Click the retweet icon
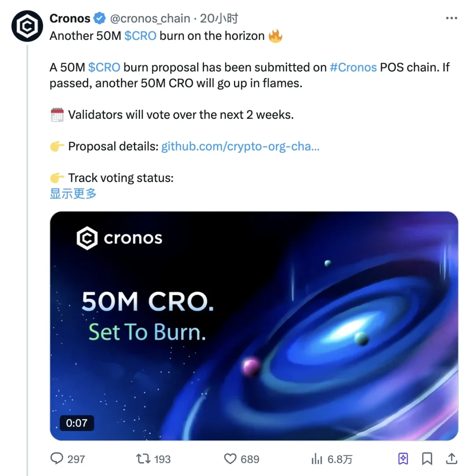Viewport: 468px width, 476px height. click(x=143, y=459)
